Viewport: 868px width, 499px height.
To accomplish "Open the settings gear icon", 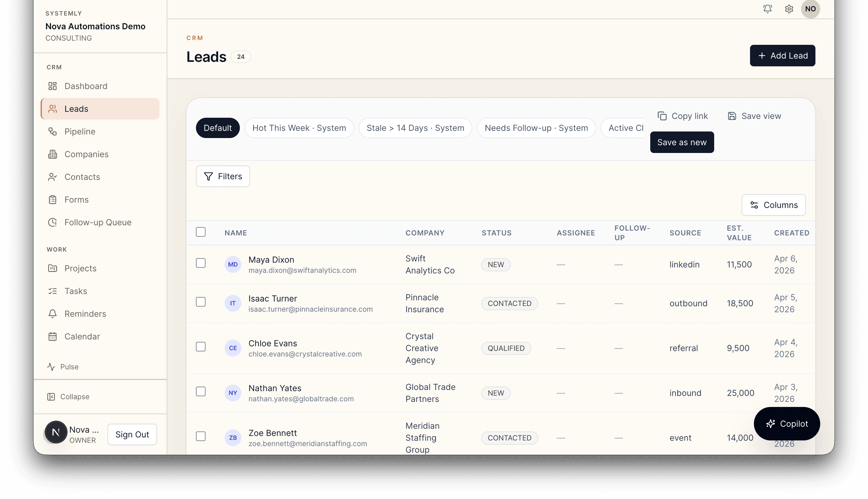I will [789, 9].
